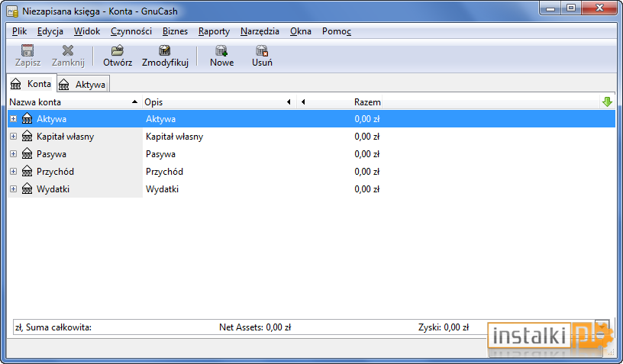Screen dimensions: 623x364
Task: Click the narrow collapsed column header between Opis and Razem
Action: (x=303, y=102)
